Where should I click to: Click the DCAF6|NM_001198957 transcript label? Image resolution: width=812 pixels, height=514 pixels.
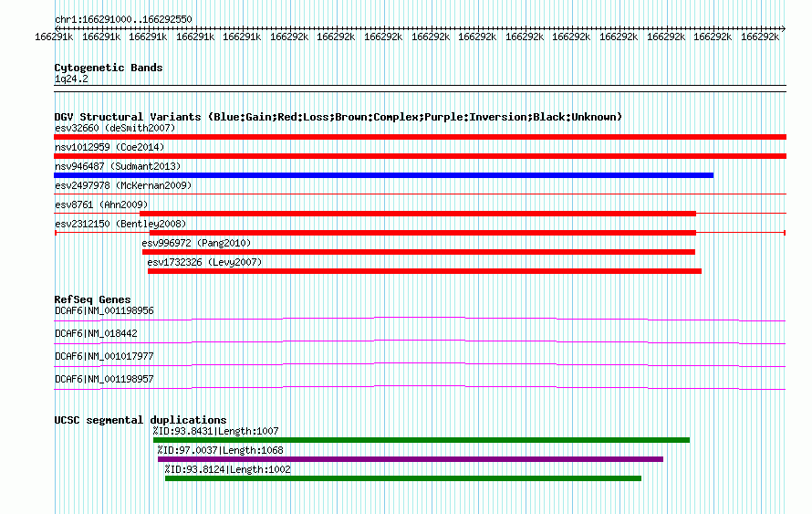[104, 379]
